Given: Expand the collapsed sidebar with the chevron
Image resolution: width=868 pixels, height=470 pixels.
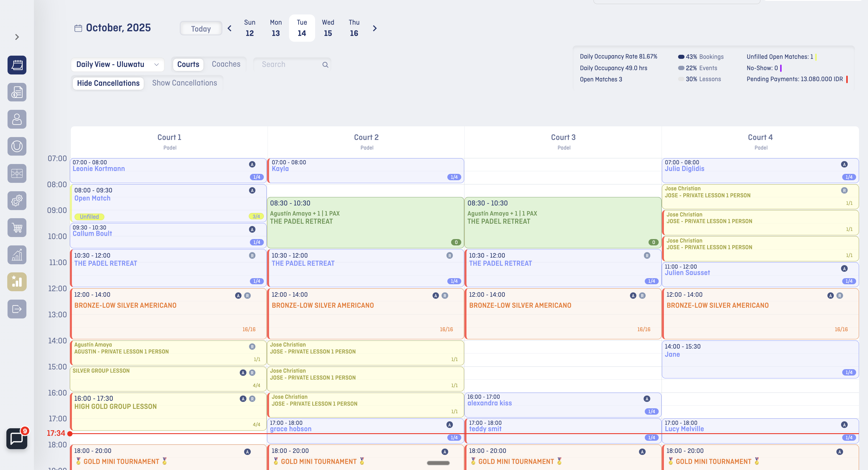Looking at the screenshot, I should click(x=17, y=37).
